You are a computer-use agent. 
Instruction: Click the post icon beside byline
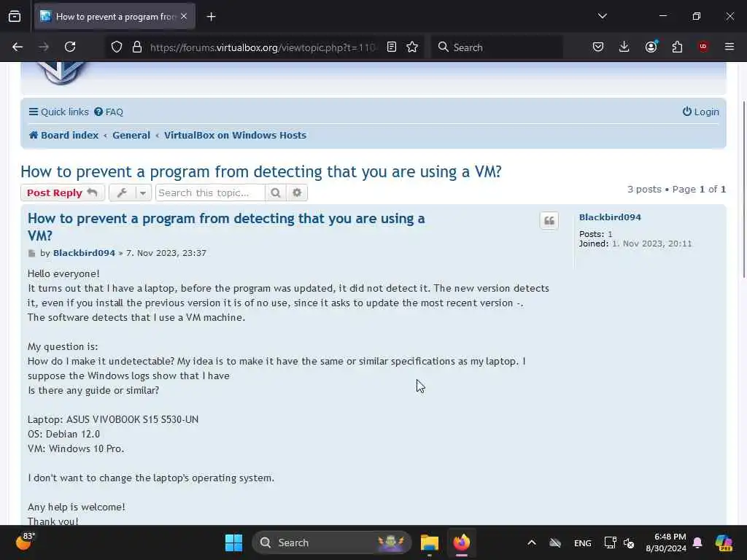click(32, 253)
